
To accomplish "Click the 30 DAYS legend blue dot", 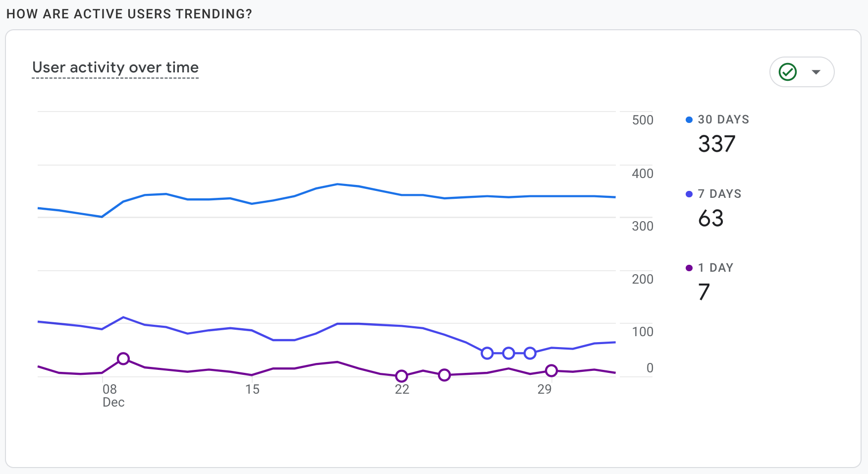I will tap(689, 119).
